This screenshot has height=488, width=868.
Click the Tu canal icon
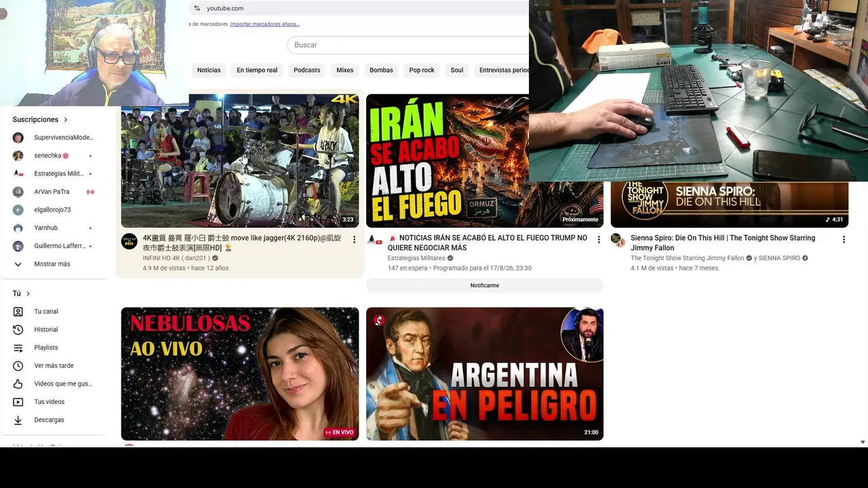(x=18, y=312)
